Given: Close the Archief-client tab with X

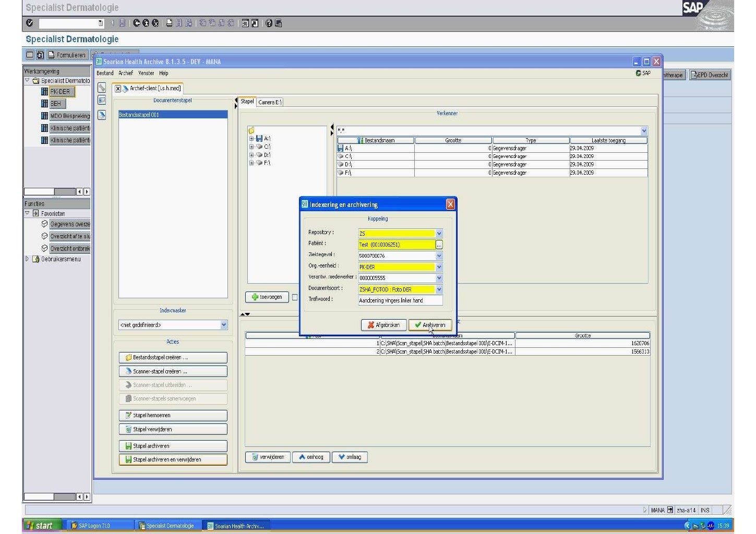Looking at the screenshot, I should coord(118,89).
